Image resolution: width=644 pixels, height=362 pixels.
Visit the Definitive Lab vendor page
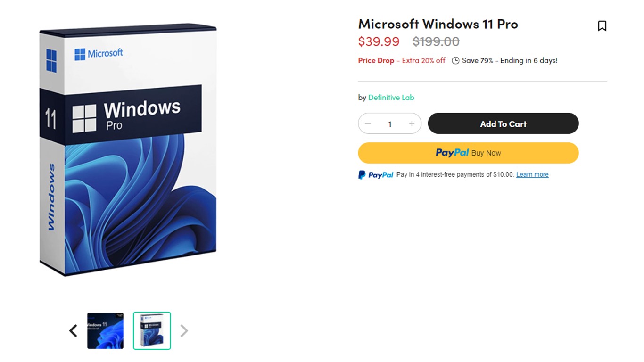391,98
